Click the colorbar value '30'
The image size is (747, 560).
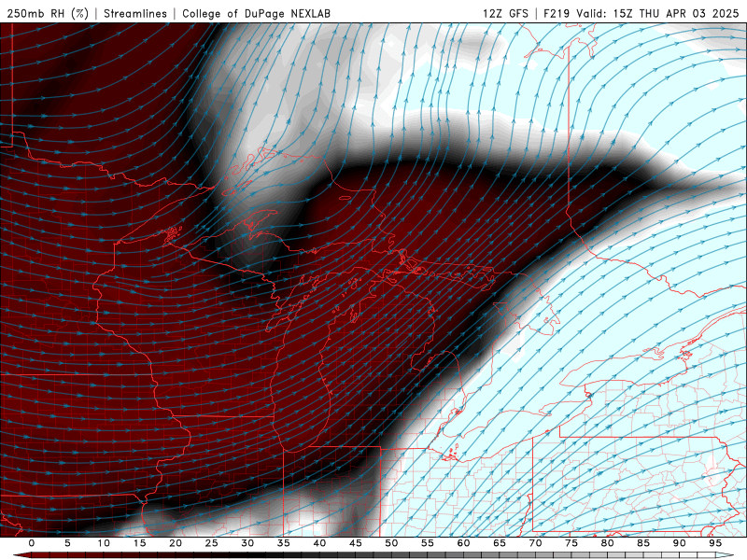tap(247, 543)
